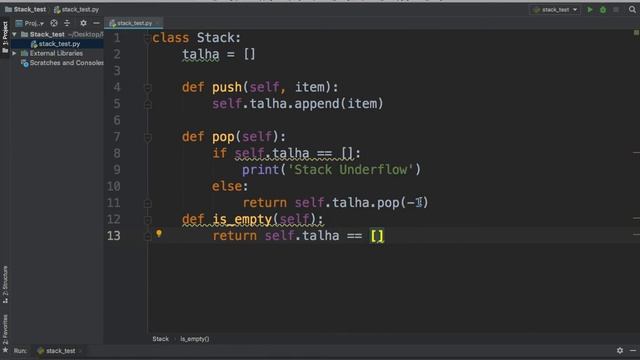The image size is (640, 360).
Task: Click stack_test.py in the navigation bar
Action: [76, 9]
